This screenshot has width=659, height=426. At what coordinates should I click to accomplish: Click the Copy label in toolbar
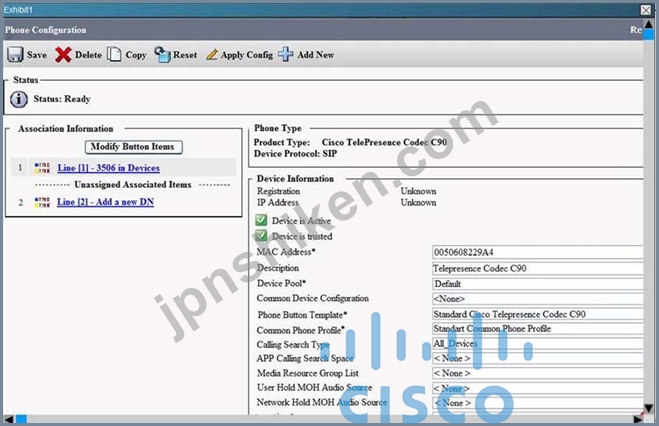pyautogui.click(x=136, y=55)
